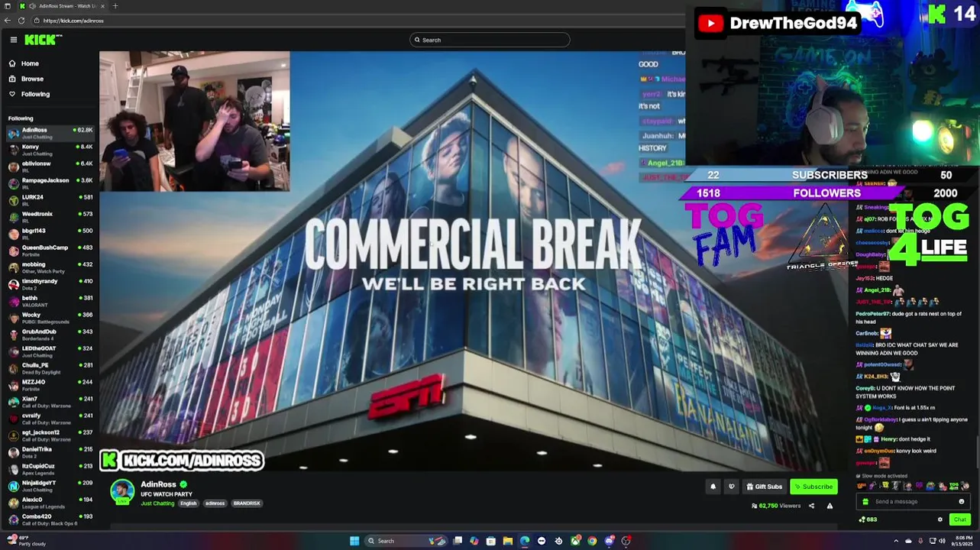Open RampageJackson channel in sidebar
The height and width of the screenshot is (550, 980).
(50, 183)
